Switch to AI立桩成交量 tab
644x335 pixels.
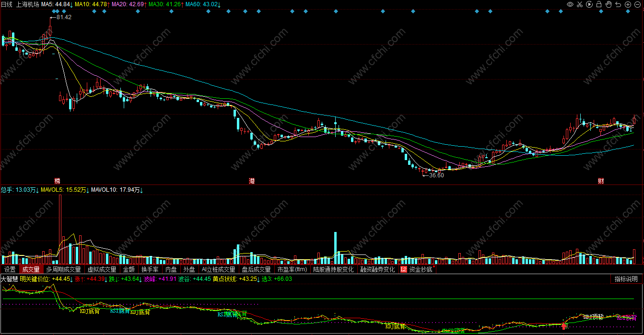click(x=218, y=269)
